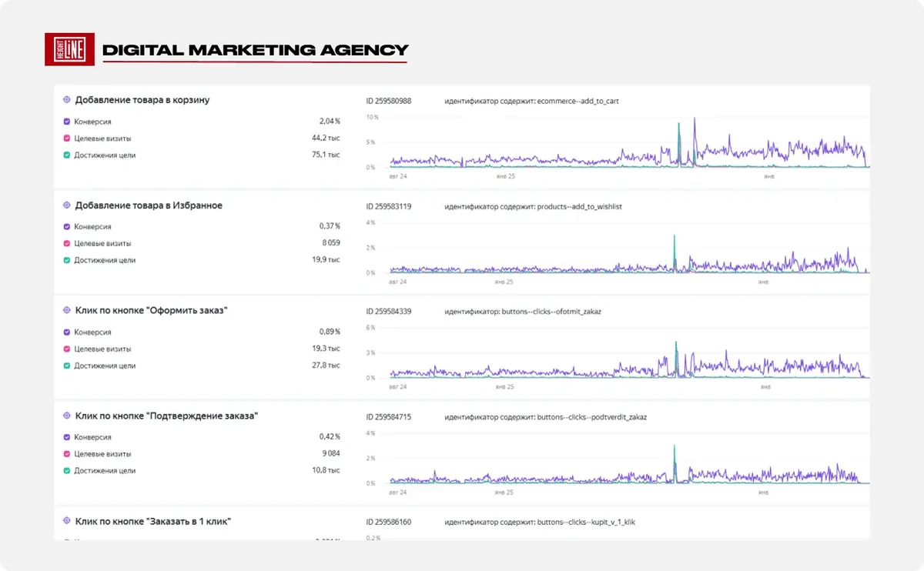The height and width of the screenshot is (571, 924).
Task: Click the Height Line red logo
Action: (x=70, y=50)
